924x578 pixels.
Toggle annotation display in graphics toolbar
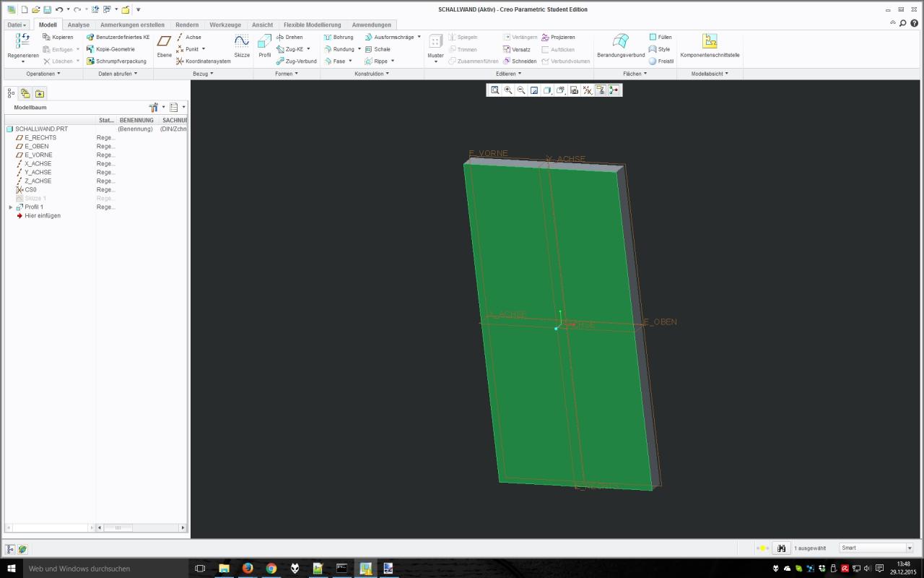(x=601, y=90)
